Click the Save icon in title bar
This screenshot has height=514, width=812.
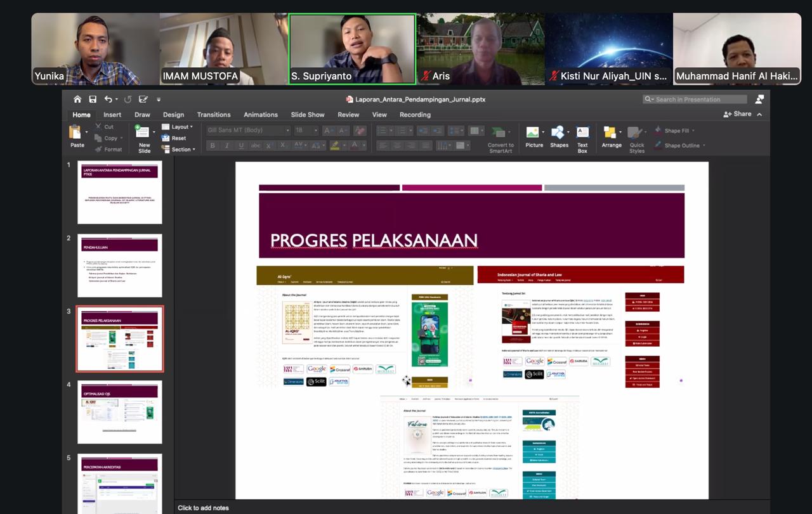tap(93, 100)
